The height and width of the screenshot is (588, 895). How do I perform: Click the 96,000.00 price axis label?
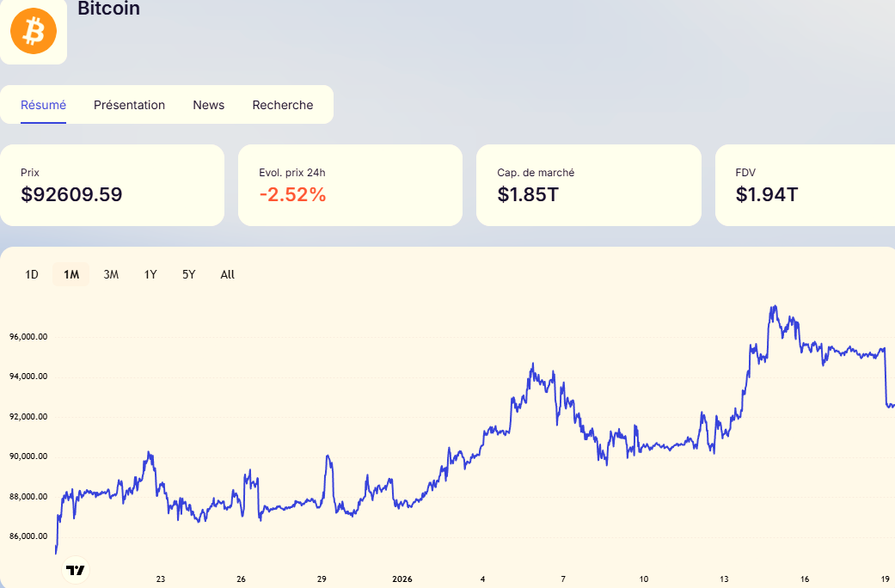[x=28, y=337]
